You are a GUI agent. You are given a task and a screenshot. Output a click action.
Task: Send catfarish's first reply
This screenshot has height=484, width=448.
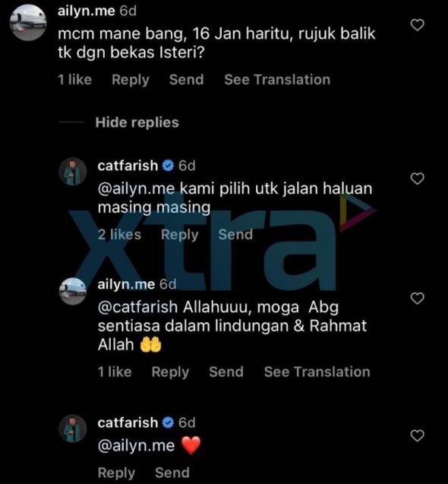tap(235, 235)
